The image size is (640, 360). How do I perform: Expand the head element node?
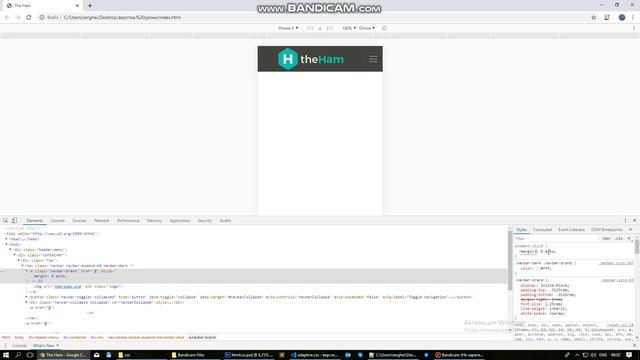pyautogui.click(x=7, y=239)
